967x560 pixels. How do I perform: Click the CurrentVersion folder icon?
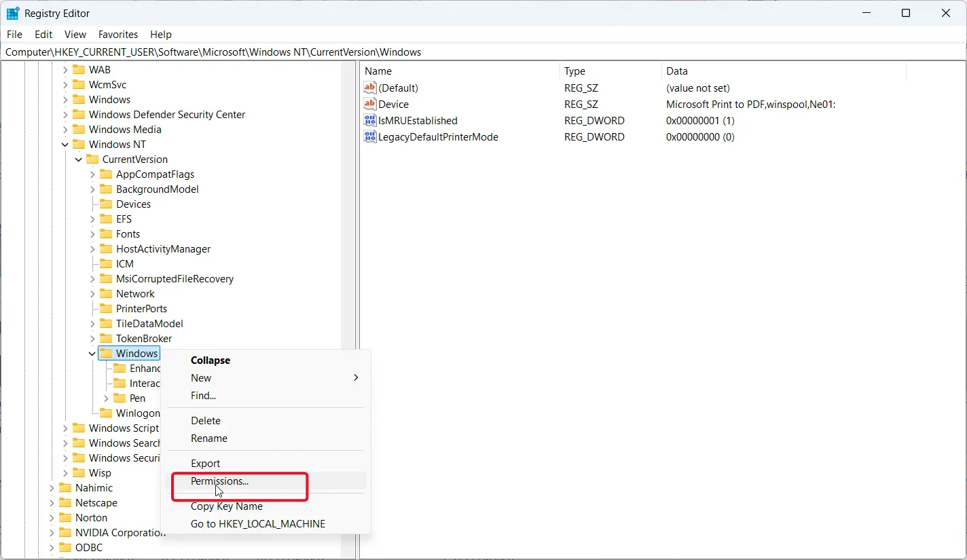coord(92,159)
